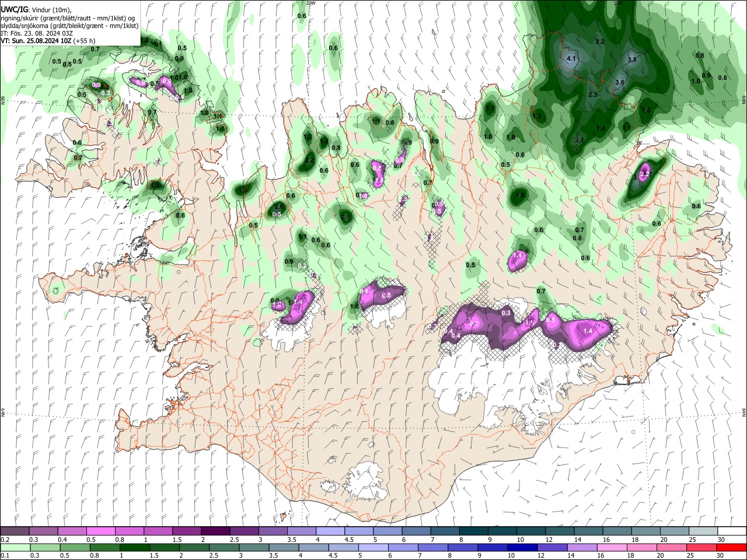Pick the dark teal 8 swatch, upper legend row
This screenshot has width=747, height=560.
pos(474,531)
